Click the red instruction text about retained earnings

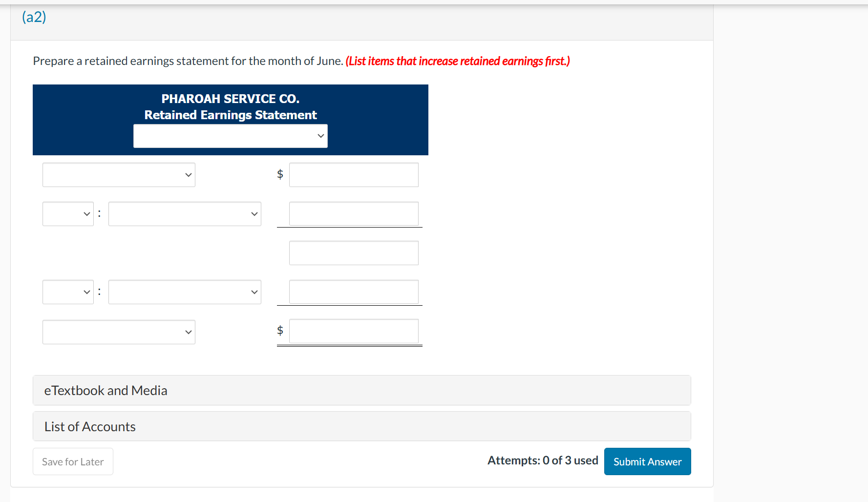tap(457, 61)
